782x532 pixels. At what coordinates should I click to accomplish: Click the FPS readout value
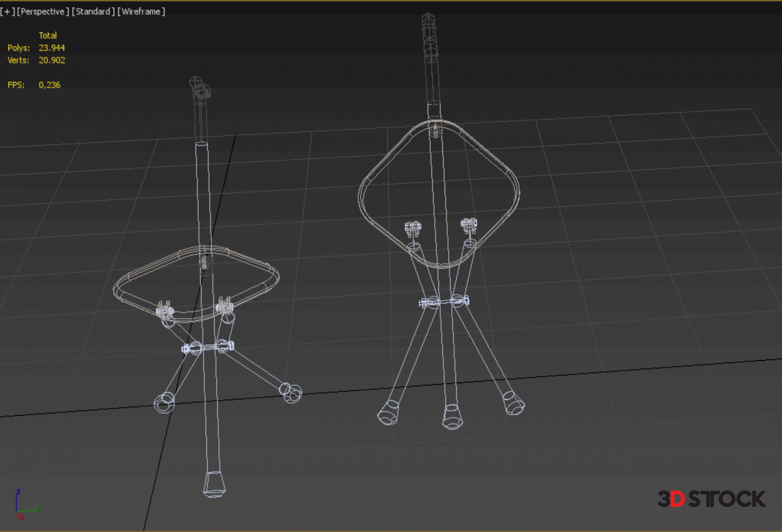(x=49, y=85)
